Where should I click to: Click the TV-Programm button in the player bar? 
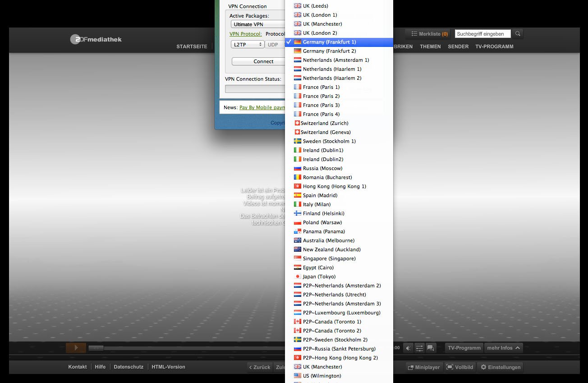464,348
